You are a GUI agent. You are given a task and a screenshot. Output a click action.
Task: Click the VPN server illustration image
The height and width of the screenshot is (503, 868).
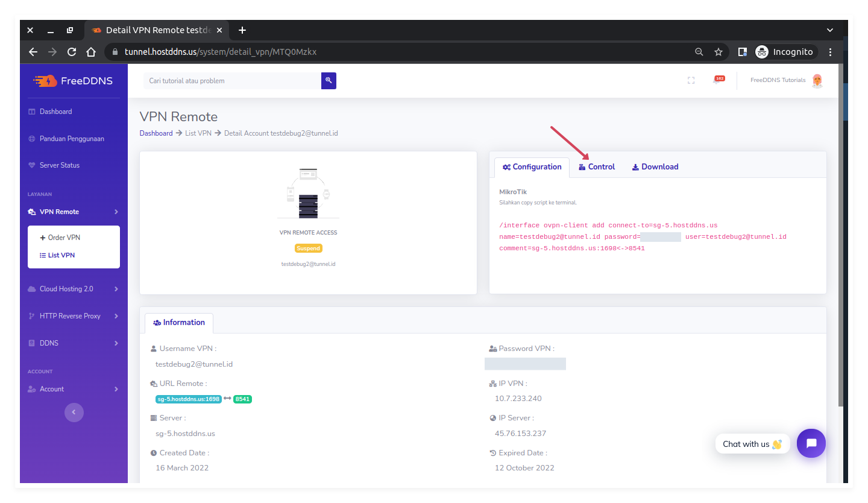tap(308, 193)
